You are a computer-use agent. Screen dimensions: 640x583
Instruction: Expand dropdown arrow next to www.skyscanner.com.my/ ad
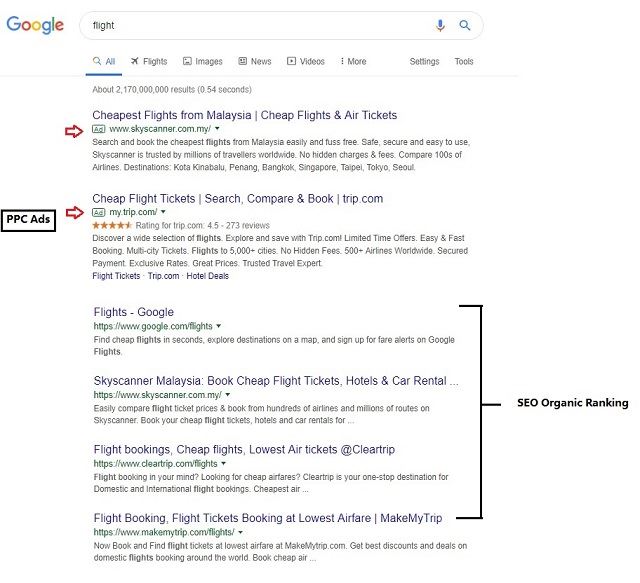217,129
